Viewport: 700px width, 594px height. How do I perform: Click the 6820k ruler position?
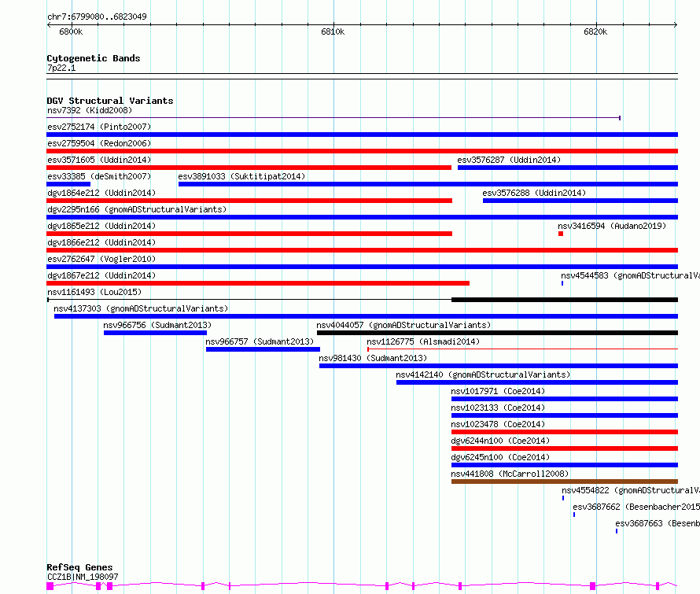pos(595,31)
